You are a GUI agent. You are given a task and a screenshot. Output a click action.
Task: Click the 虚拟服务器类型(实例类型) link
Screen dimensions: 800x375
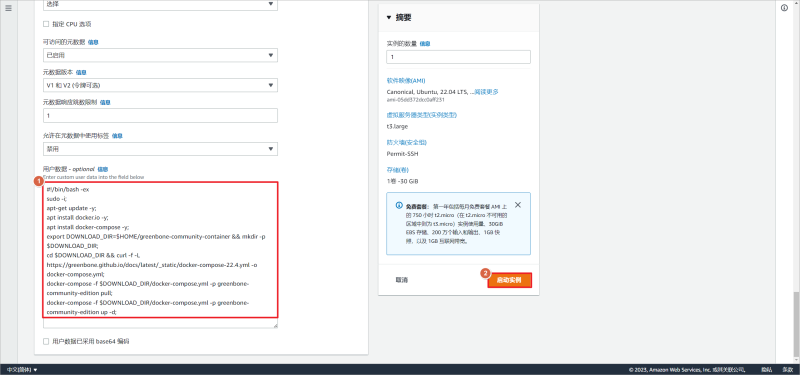point(422,115)
